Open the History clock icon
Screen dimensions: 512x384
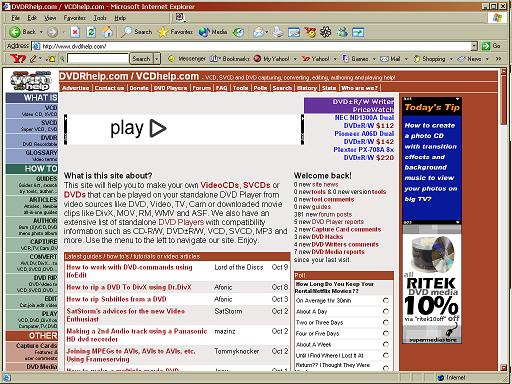click(238, 32)
